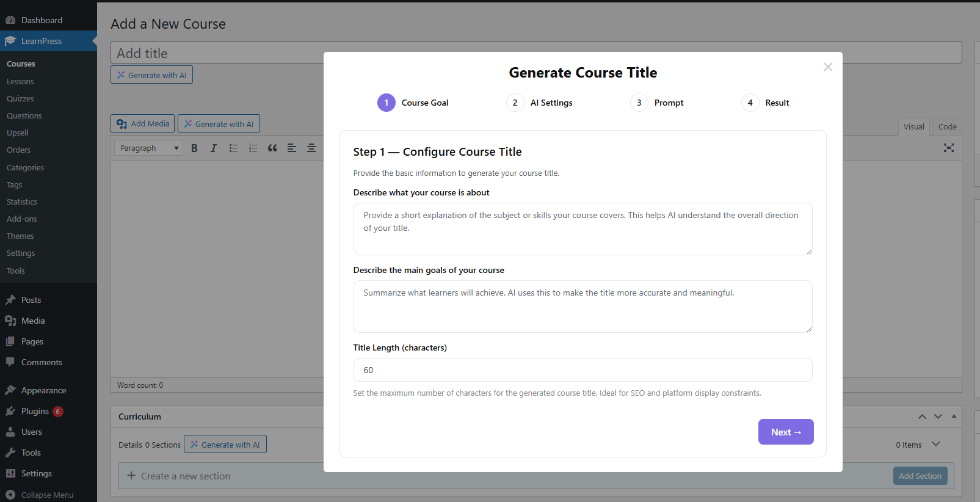980x502 pixels.
Task: Toggle the numbered list icon
Action: [x=253, y=148]
